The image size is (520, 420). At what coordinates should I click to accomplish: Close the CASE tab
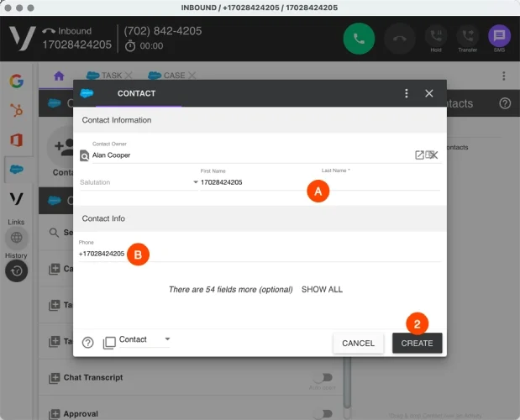192,76
